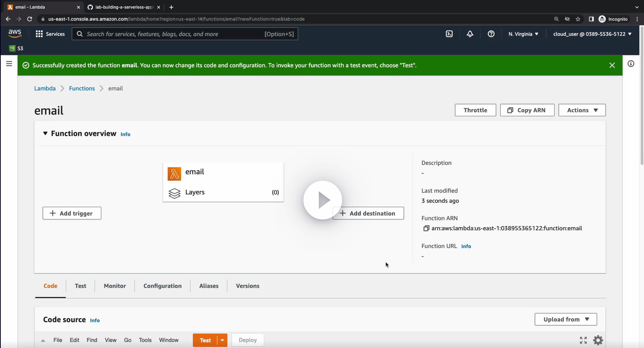Open the editor Edit menu
644x348 pixels.
click(74, 340)
